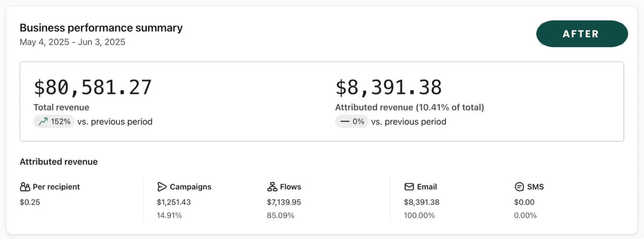
Task: Click the Attributed revenue (10.41% of total) label
Action: 410,108
